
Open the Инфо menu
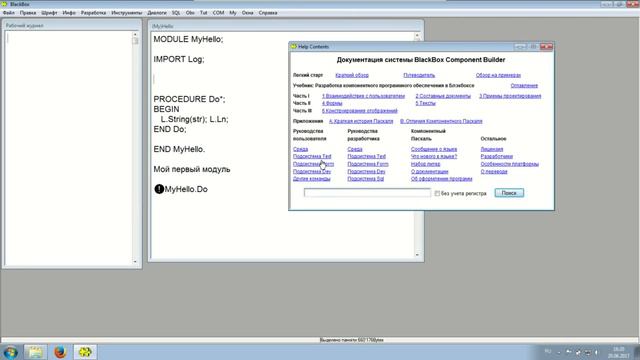click(69, 13)
